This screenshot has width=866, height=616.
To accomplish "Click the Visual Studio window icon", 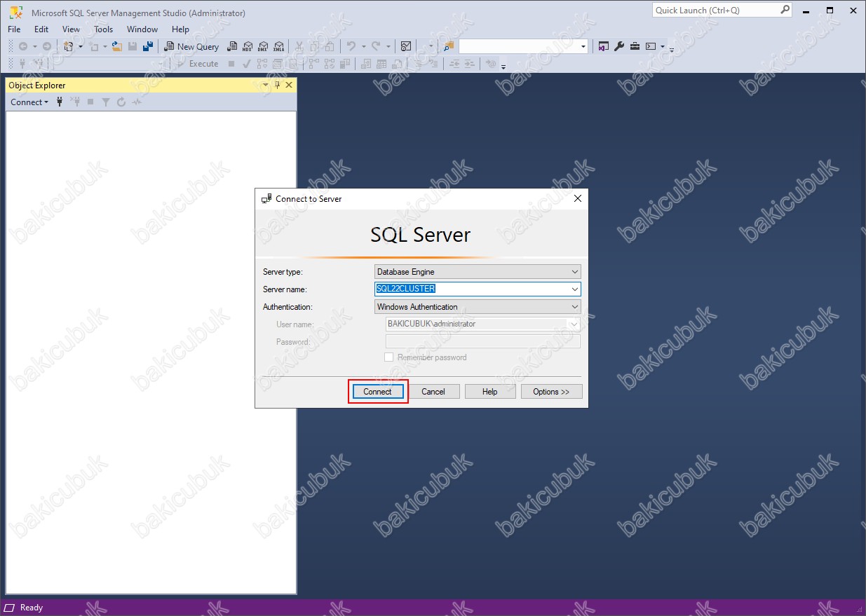I will coord(603,46).
